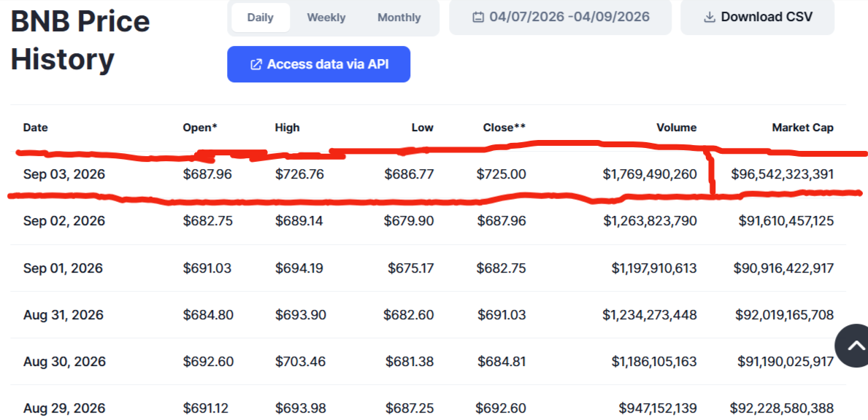
Task: Click the $682.75 open on Sep 02
Action: click(x=207, y=221)
